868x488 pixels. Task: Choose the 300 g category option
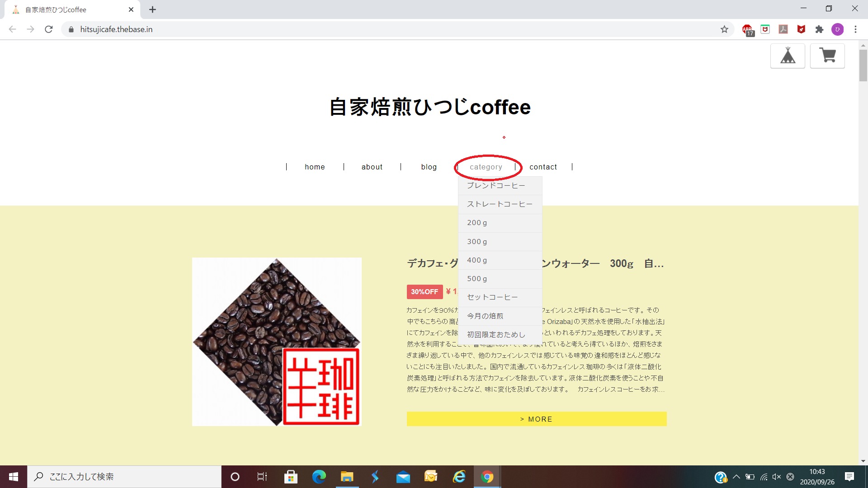pyautogui.click(x=477, y=242)
